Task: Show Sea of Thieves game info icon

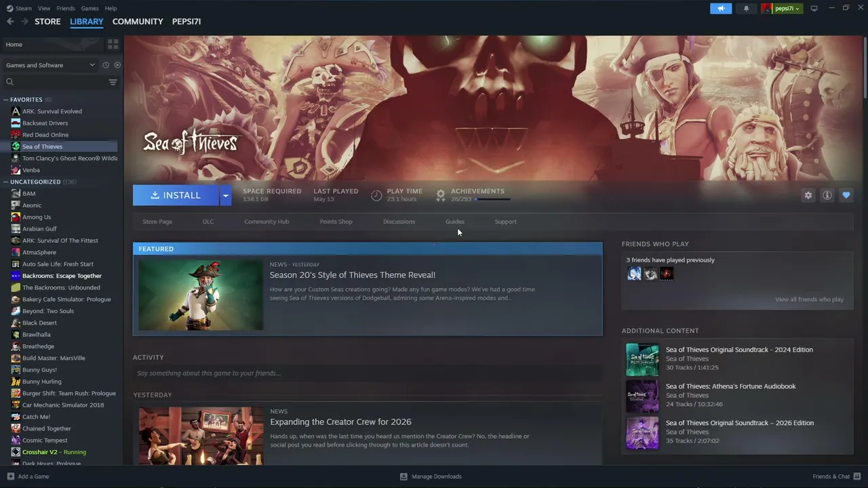Action: coord(827,195)
